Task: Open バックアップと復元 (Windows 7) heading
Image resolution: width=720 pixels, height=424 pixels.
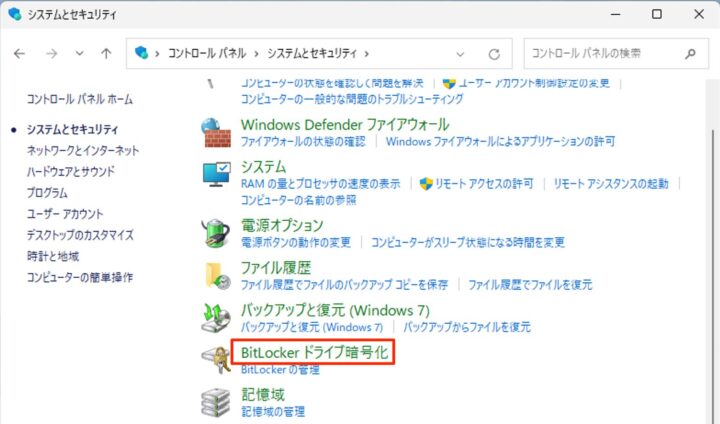Action: pos(335,310)
